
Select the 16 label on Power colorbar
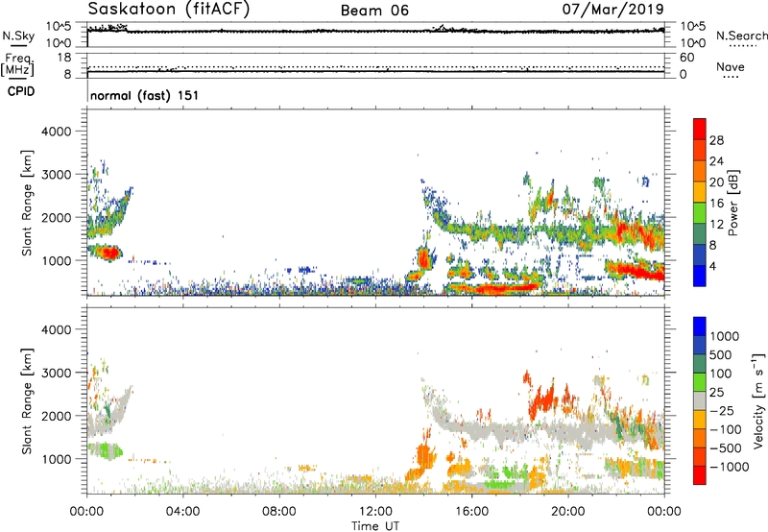point(716,204)
